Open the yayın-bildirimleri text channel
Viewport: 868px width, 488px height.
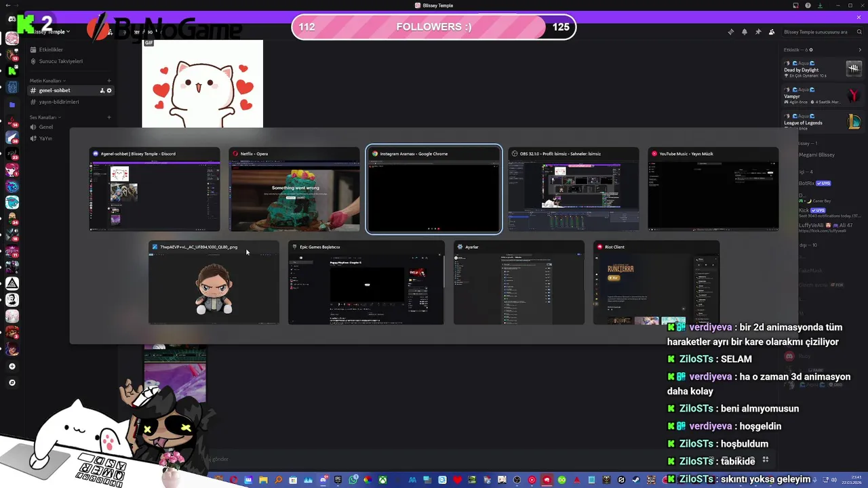58,102
